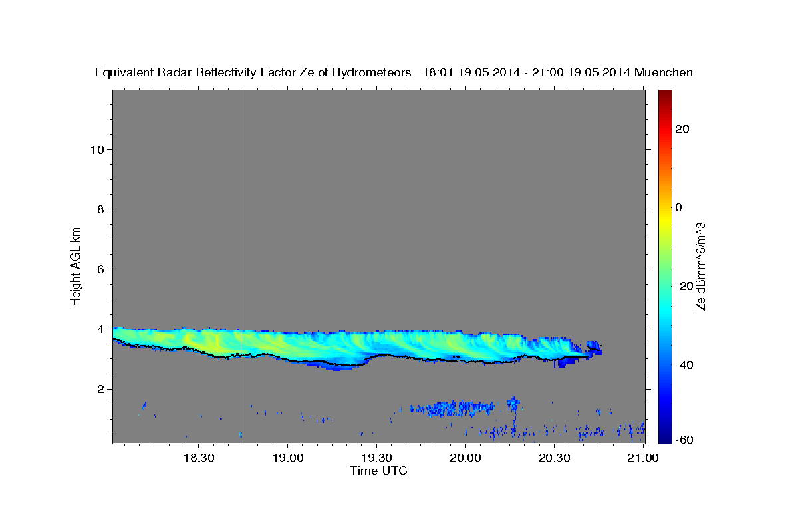Screen dimensions: 798x532
Task: Click the height tick label 6
Action: tap(100, 269)
